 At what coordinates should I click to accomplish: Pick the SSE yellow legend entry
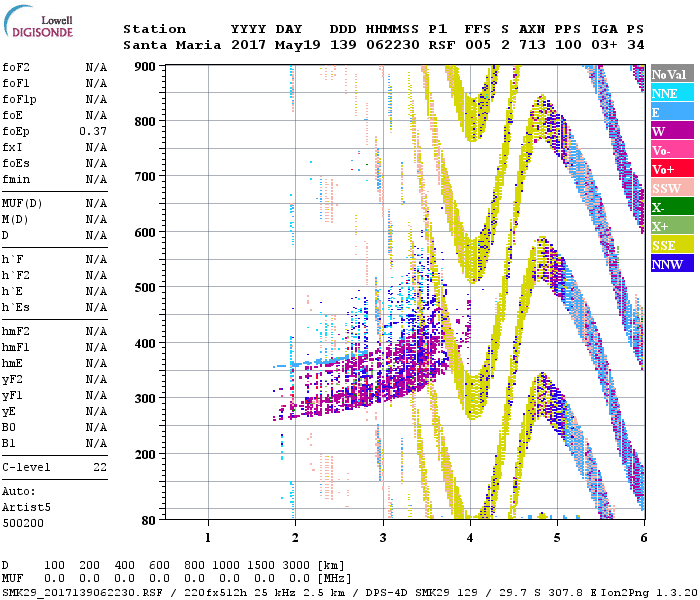pyautogui.click(x=671, y=245)
